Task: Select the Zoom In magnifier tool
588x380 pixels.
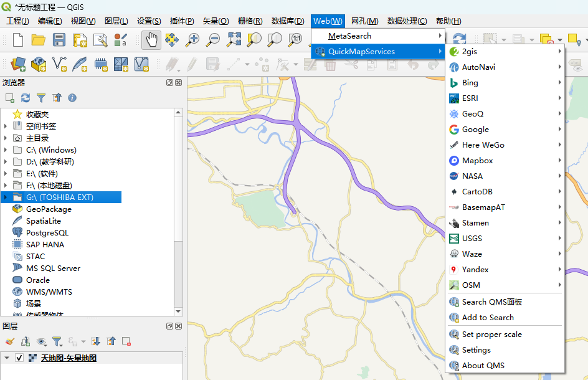Action: pyautogui.click(x=192, y=39)
